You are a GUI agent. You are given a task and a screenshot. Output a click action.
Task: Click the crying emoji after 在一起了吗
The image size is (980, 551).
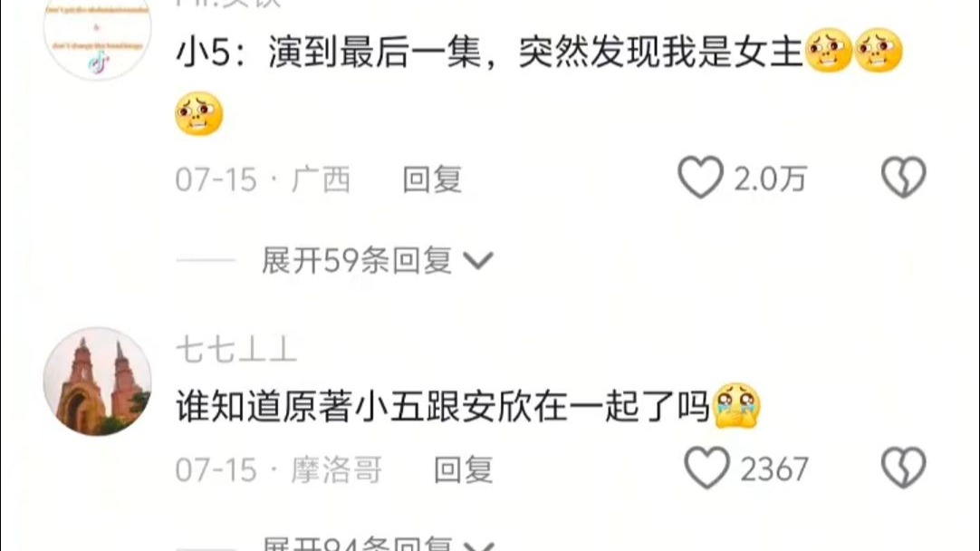[736, 406]
